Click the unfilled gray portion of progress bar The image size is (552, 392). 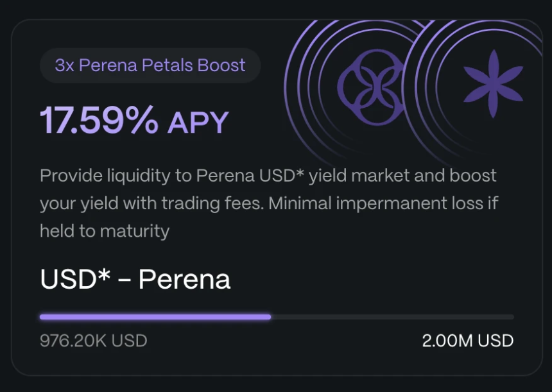[x=392, y=316]
